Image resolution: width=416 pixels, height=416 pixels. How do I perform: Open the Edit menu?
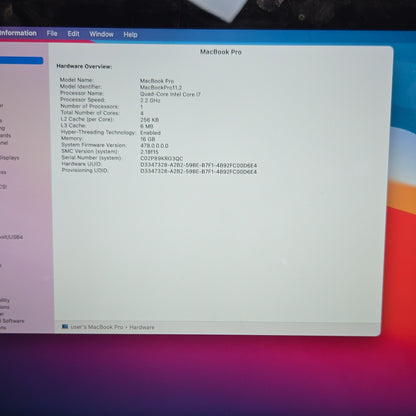tap(73, 34)
